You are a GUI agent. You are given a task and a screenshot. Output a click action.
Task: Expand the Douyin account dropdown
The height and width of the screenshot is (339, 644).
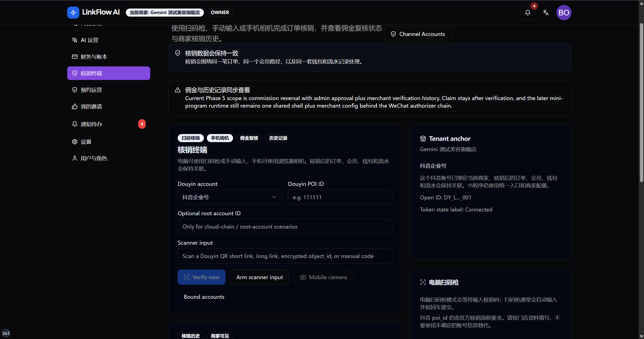pyautogui.click(x=230, y=197)
